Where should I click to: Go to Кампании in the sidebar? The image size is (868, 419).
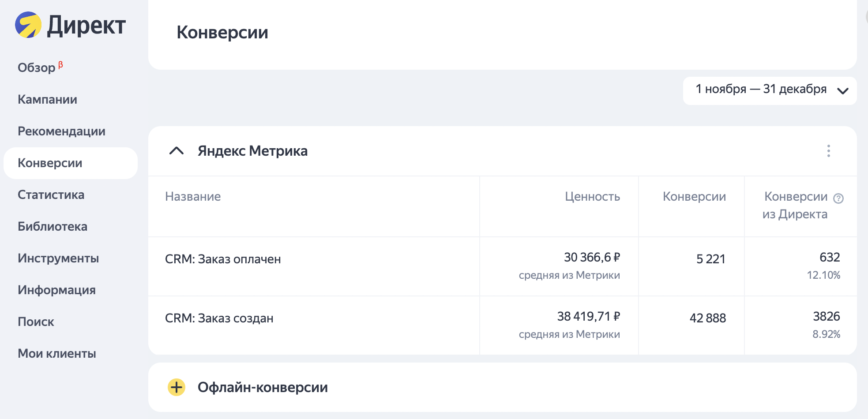[48, 99]
